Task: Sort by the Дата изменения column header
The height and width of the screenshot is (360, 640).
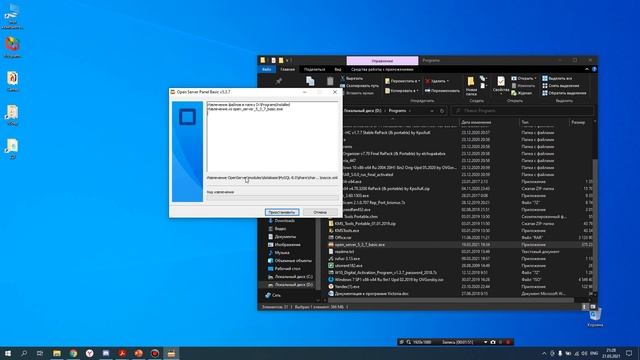Action: coord(476,122)
